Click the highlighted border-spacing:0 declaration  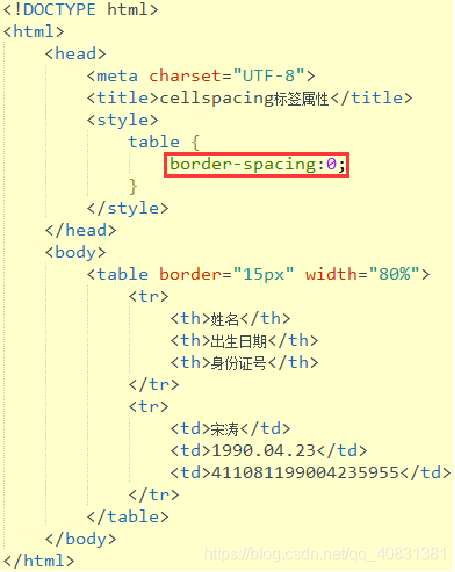click(257, 165)
